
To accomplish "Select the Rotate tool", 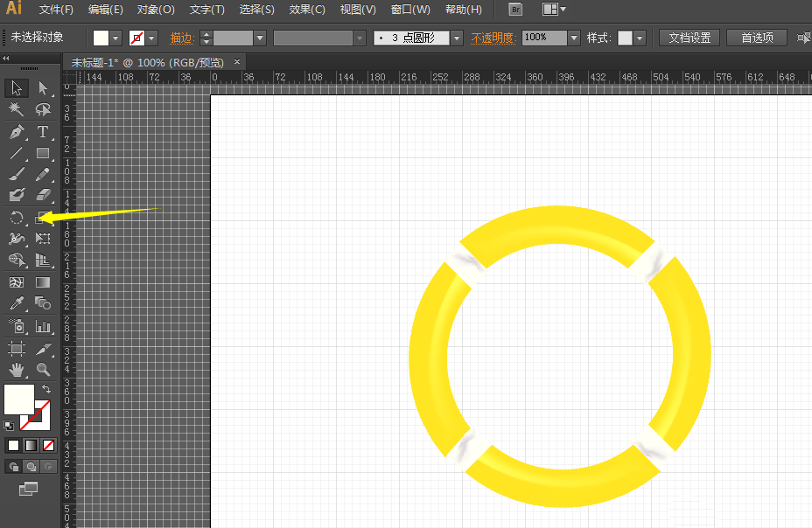I will [x=17, y=218].
